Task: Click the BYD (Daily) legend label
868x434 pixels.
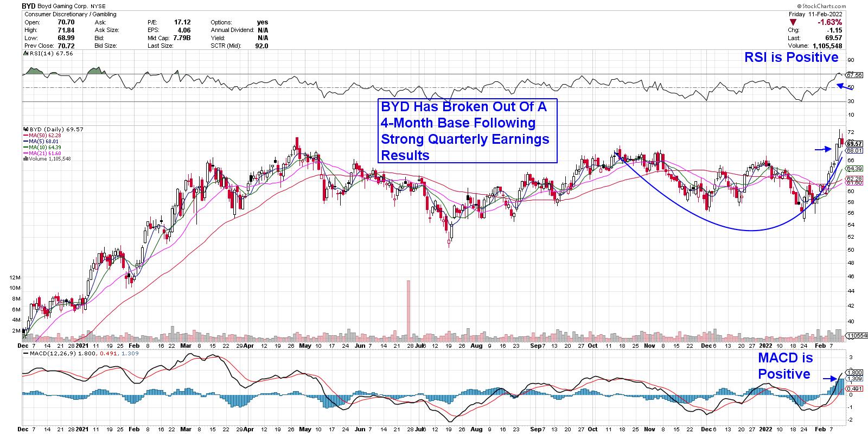Action: [53, 130]
